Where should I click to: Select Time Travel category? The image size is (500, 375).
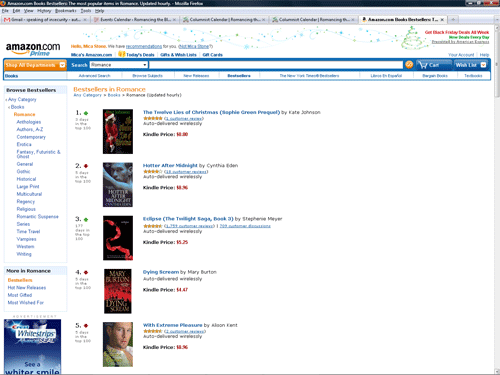pos(28,231)
